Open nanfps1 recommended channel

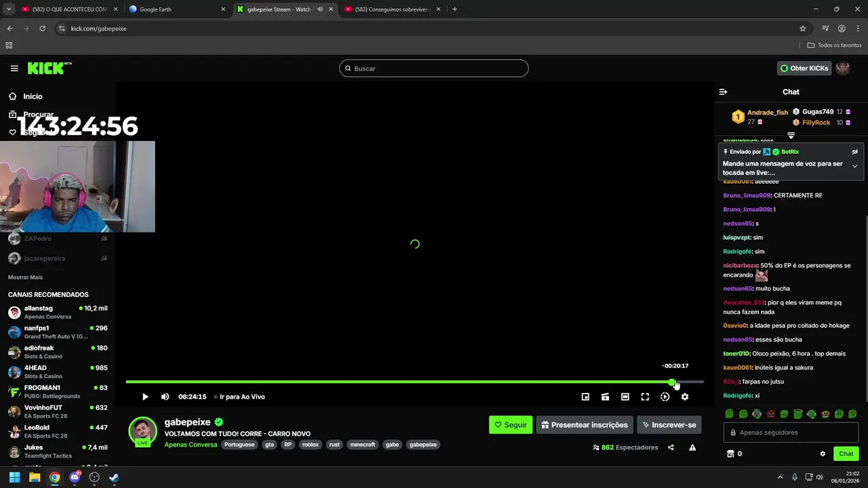click(58, 332)
